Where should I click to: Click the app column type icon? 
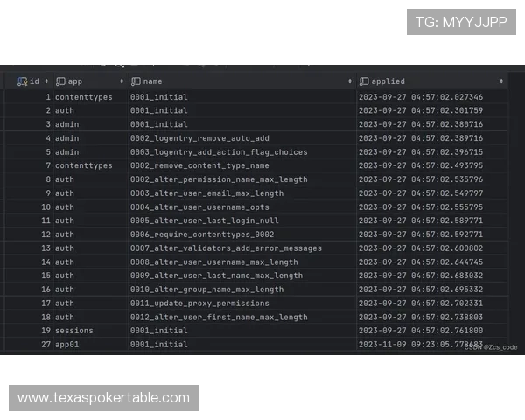pyautogui.click(x=60, y=81)
